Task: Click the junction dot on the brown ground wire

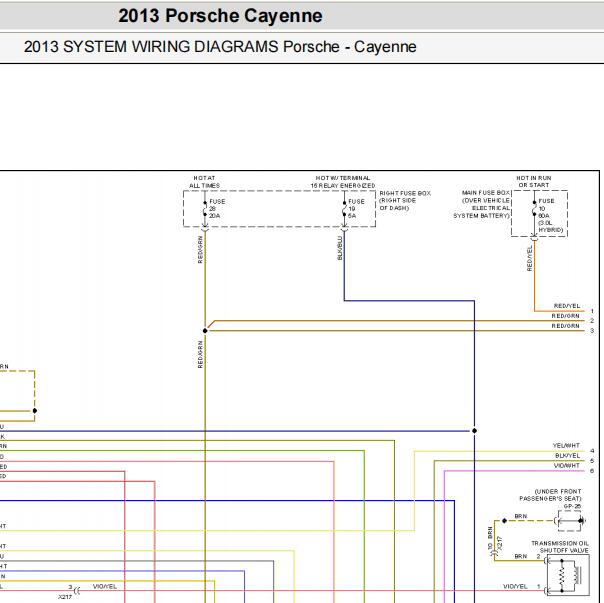Action: 504,521
